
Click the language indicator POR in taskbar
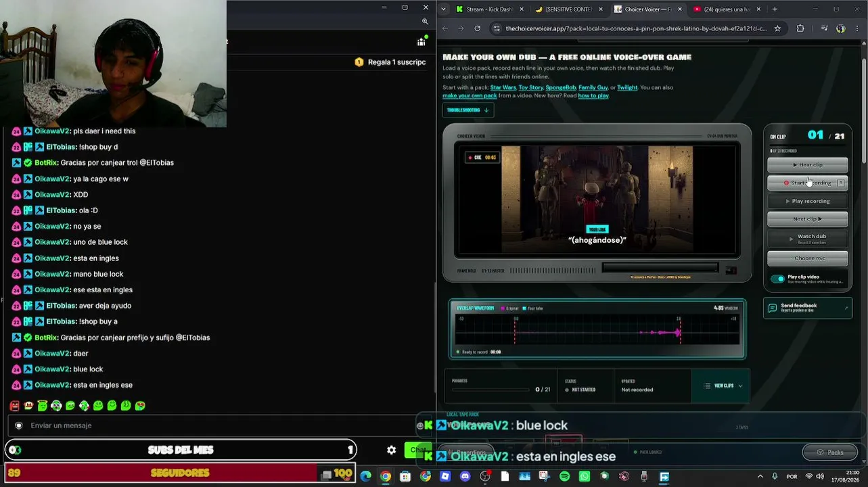point(792,477)
